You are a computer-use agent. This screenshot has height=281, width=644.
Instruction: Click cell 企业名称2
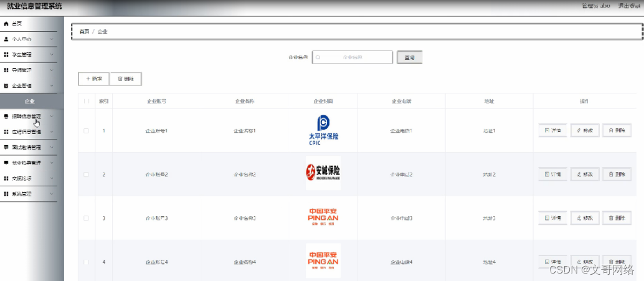pyautogui.click(x=245, y=174)
